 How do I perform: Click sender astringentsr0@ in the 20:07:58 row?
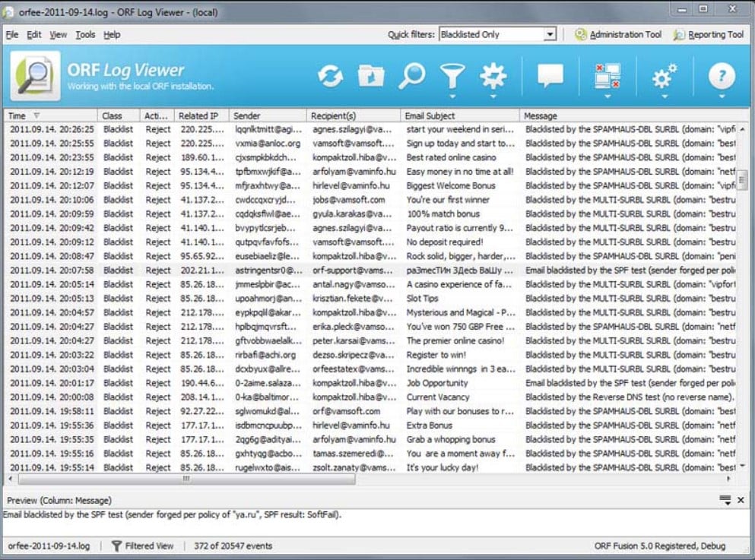coord(268,271)
